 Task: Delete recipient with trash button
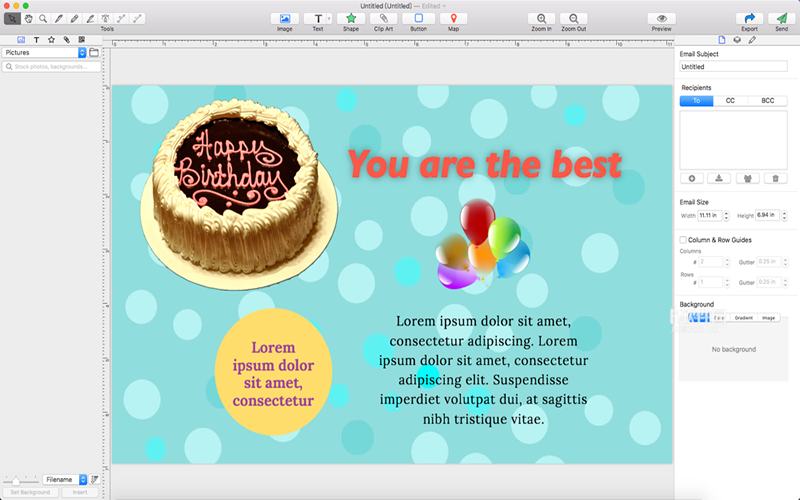776,179
